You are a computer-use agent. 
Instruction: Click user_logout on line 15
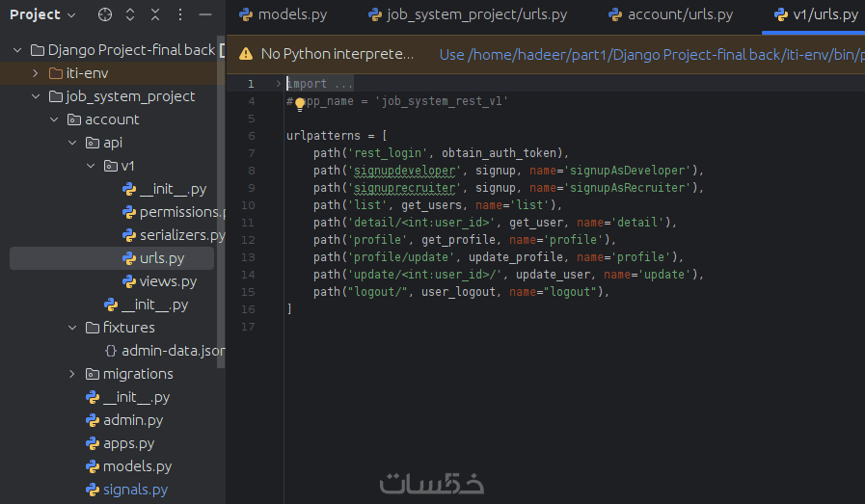(458, 292)
